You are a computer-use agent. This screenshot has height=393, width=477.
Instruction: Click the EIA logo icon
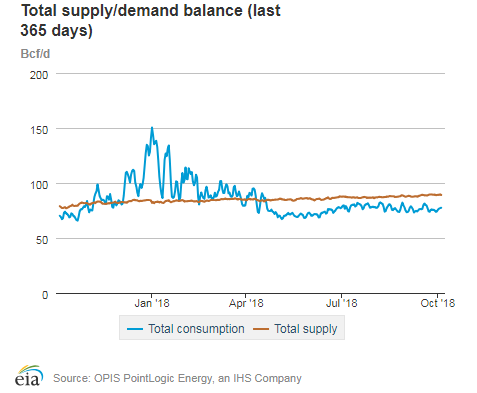29,376
